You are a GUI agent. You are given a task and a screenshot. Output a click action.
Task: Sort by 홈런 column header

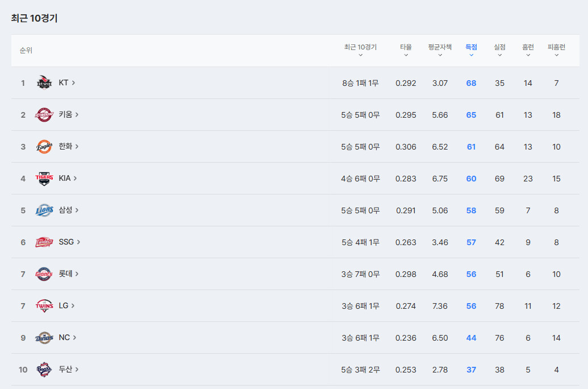(x=528, y=50)
